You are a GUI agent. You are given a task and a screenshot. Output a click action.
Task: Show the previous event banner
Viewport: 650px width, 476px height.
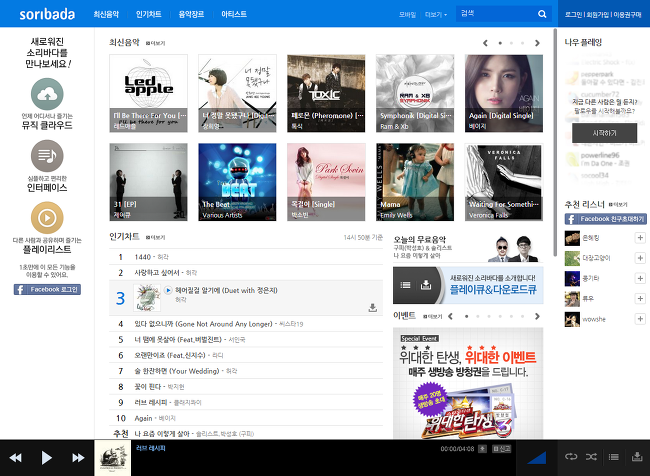pyautogui.click(x=451, y=316)
